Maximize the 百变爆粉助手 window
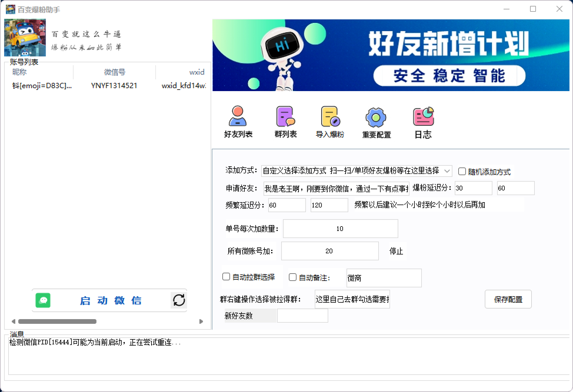573x392 pixels. 533,9
